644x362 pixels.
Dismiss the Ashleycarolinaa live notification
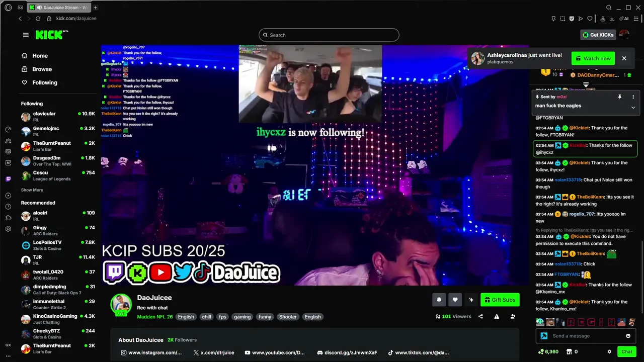click(624, 58)
